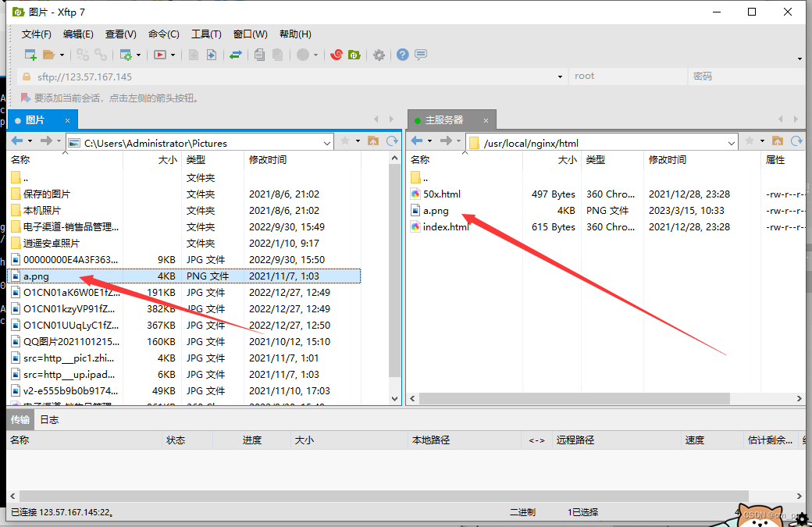Image resolution: width=812 pixels, height=527 pixels.
Task: Expand the Session Properties dropdown arrow
Action: 138,55
